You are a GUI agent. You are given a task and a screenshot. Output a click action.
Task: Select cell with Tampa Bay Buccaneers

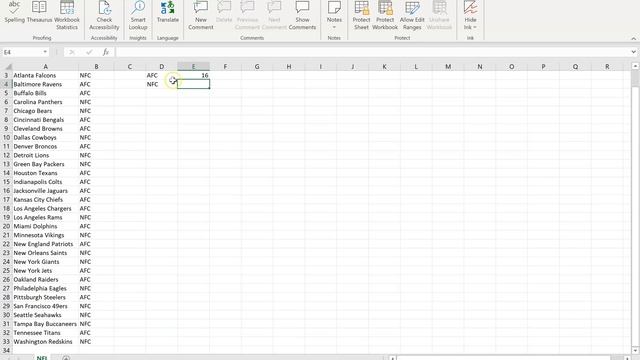[45, 324]
